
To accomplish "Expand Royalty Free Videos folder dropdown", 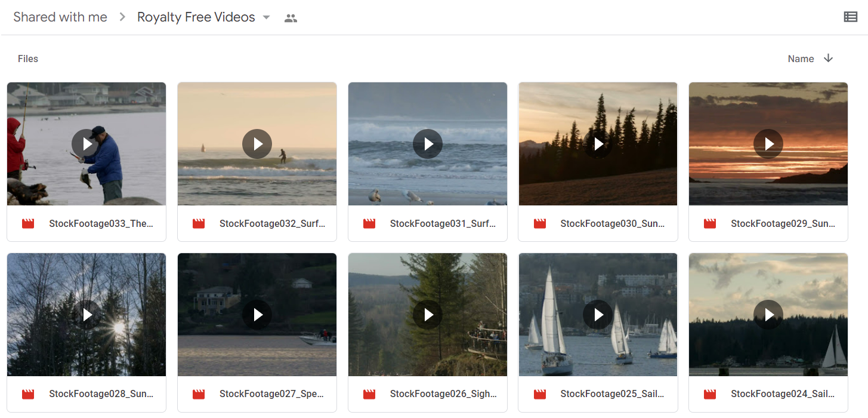I will point(266,17).
